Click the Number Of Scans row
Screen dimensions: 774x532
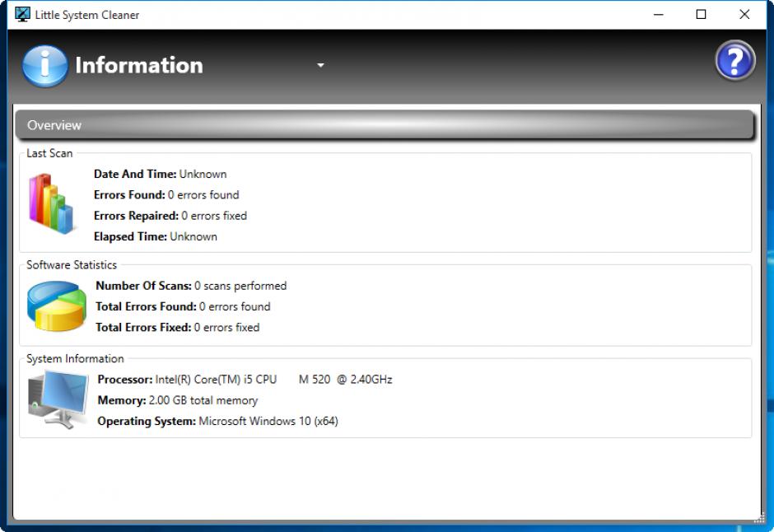click(x=190, y=286)
